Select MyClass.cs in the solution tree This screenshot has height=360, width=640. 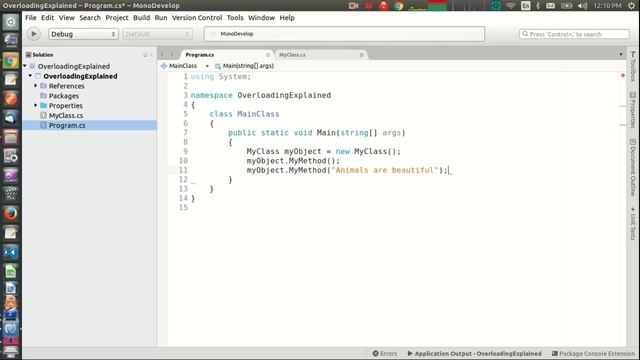click(x=66, y=116)
